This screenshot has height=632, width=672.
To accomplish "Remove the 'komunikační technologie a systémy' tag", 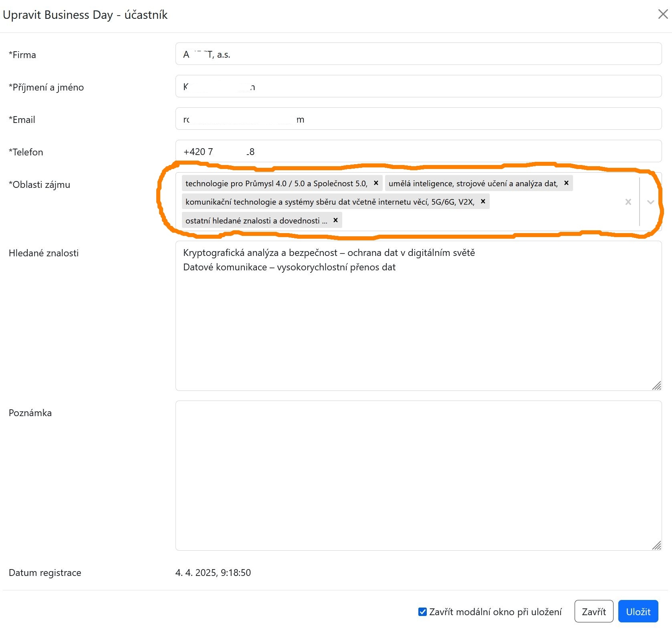I will 483,201.
